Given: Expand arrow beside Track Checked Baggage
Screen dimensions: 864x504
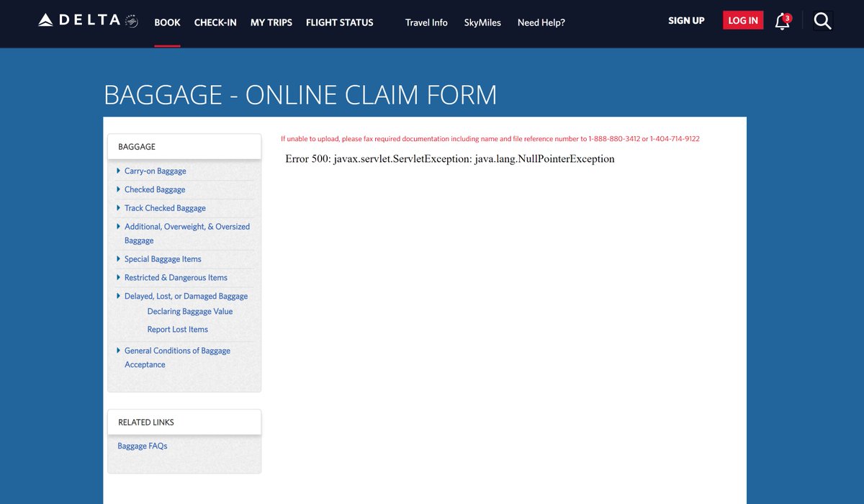Looking at the screenshot, I should point(119,208).
